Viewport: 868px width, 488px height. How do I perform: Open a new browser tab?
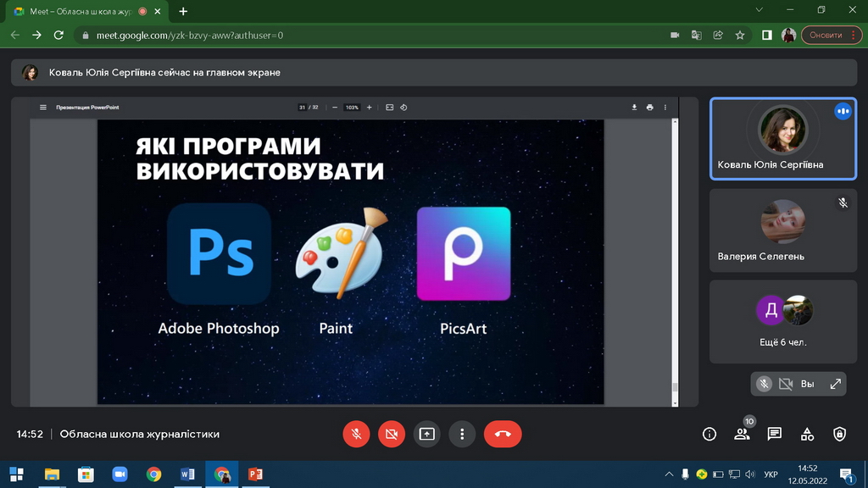tap(183, 11)
